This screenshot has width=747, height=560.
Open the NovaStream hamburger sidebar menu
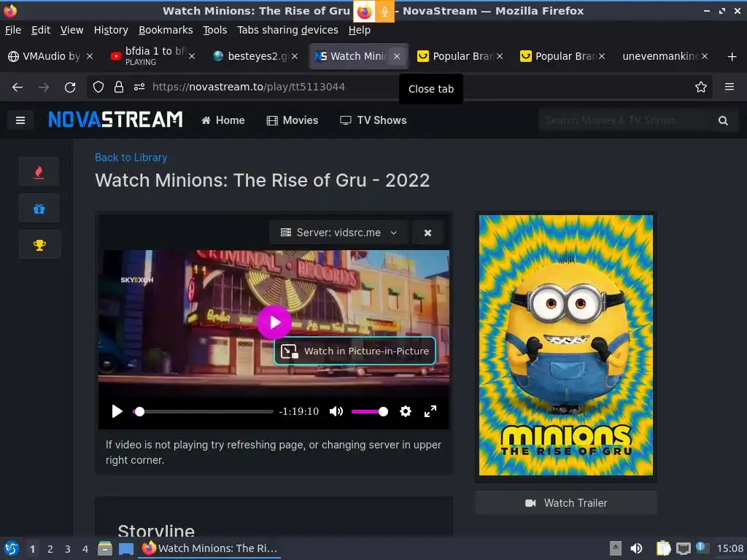(x=20, y=120)
